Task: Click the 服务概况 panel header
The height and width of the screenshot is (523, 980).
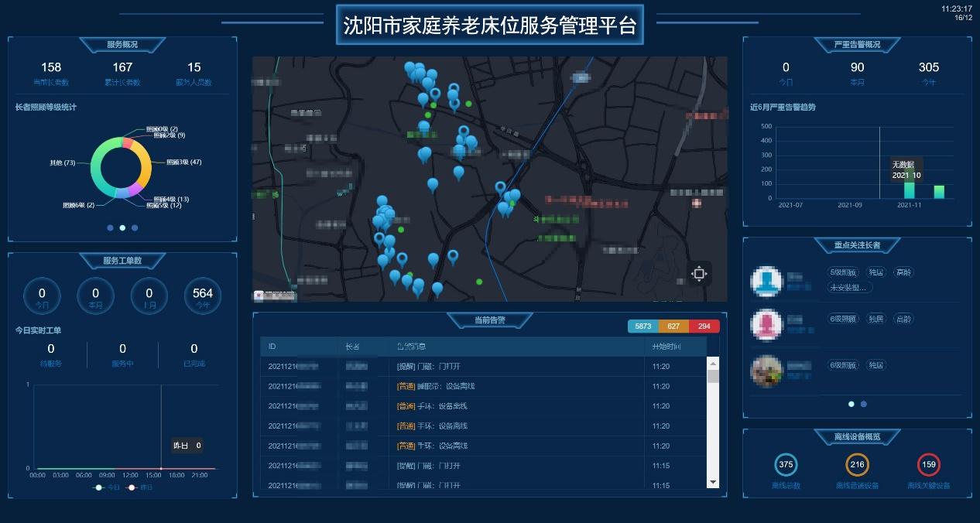Action: [122, 45]
